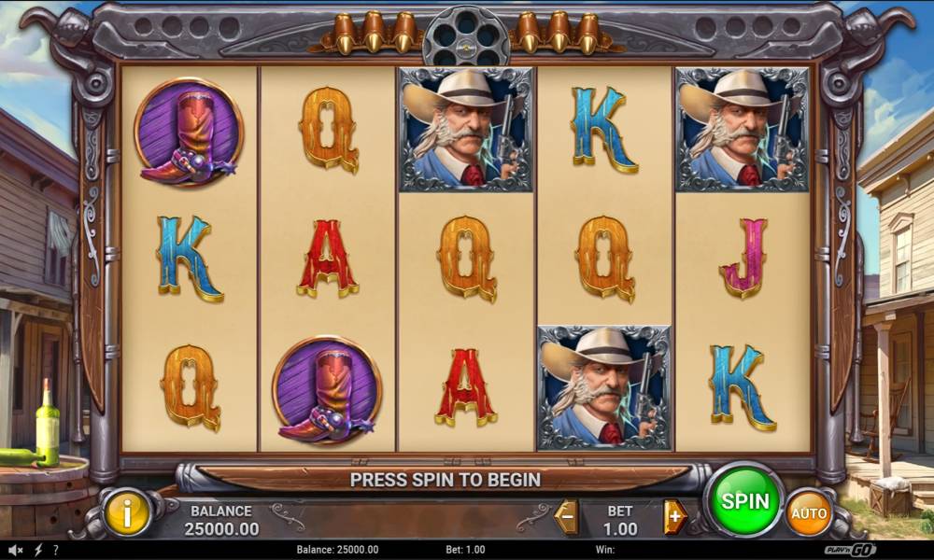Viewport: 934px width, 560px height.
Task: Click the Play'n GO logo
Action: (850, 550)
